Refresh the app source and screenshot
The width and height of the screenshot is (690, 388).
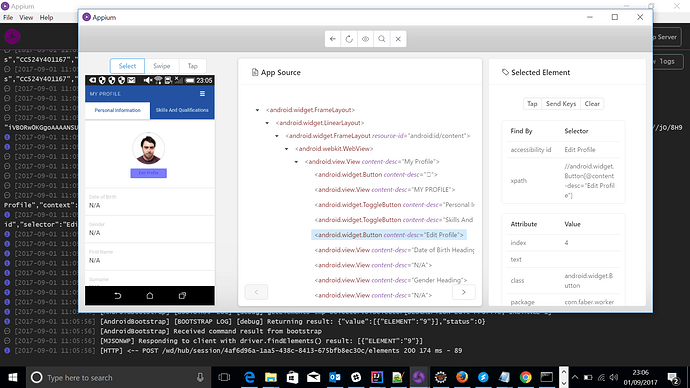pos(349,39)
